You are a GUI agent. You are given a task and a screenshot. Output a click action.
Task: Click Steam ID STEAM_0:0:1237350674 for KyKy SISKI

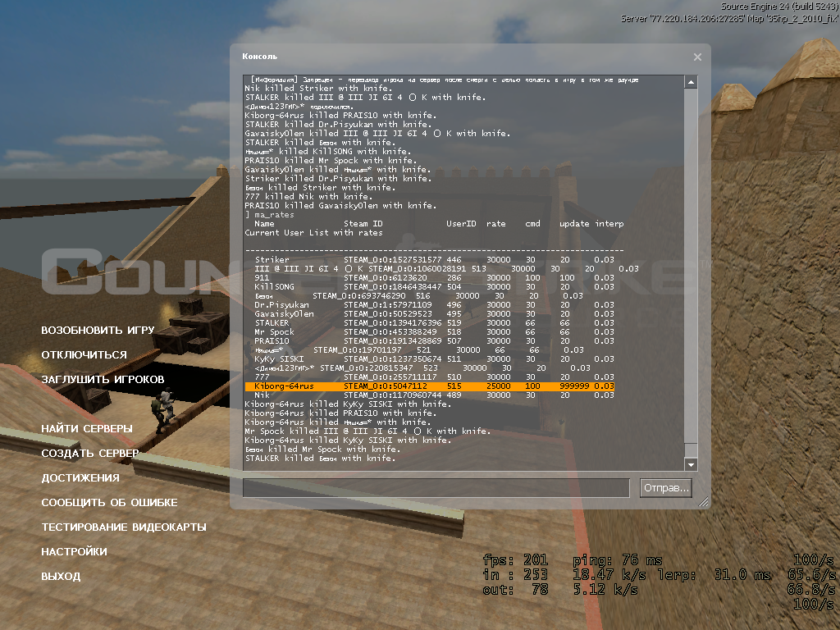click(393, 359)
